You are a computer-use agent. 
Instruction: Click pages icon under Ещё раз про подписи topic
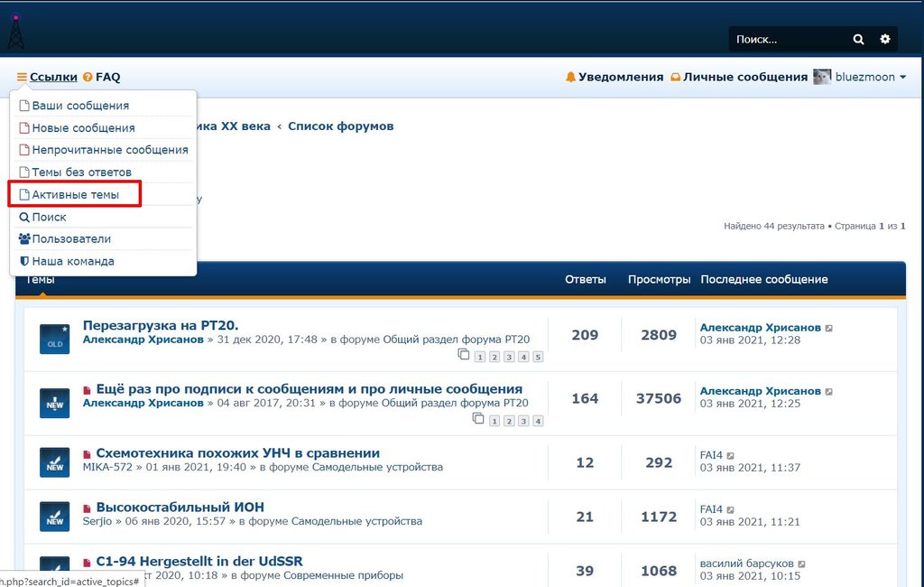(x=478, y=418)
